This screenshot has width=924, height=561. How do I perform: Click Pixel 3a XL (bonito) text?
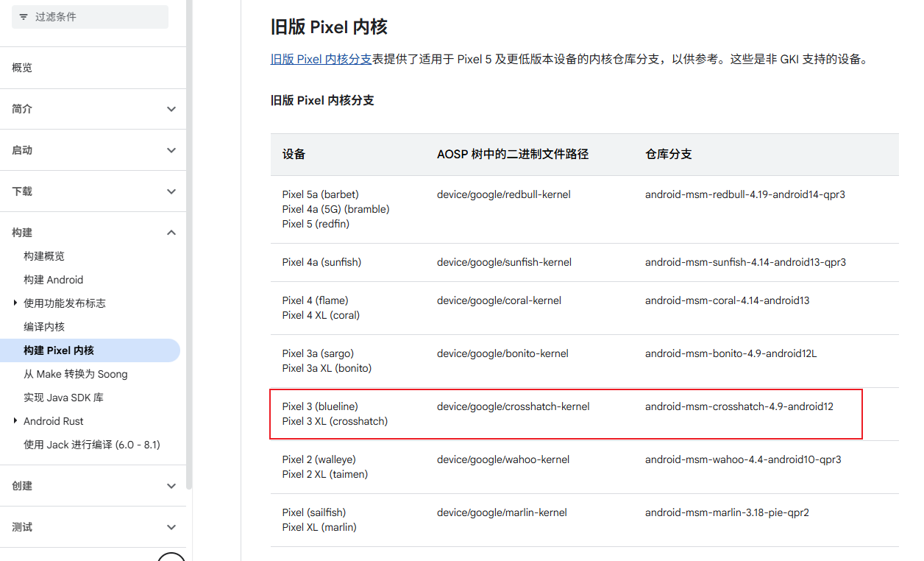click(x=327, y=368)
